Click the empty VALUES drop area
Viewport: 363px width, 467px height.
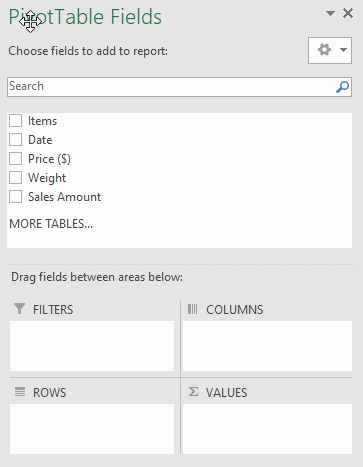point(267,429)
